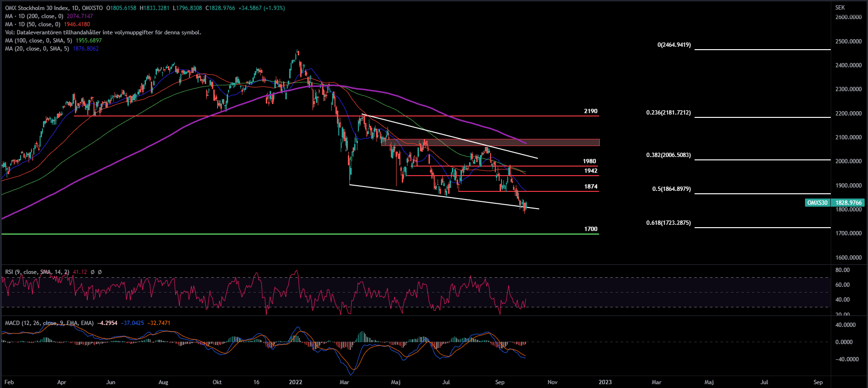
Task: Select the MA 50 indicator legend
Action: click(x=32, y=24)
